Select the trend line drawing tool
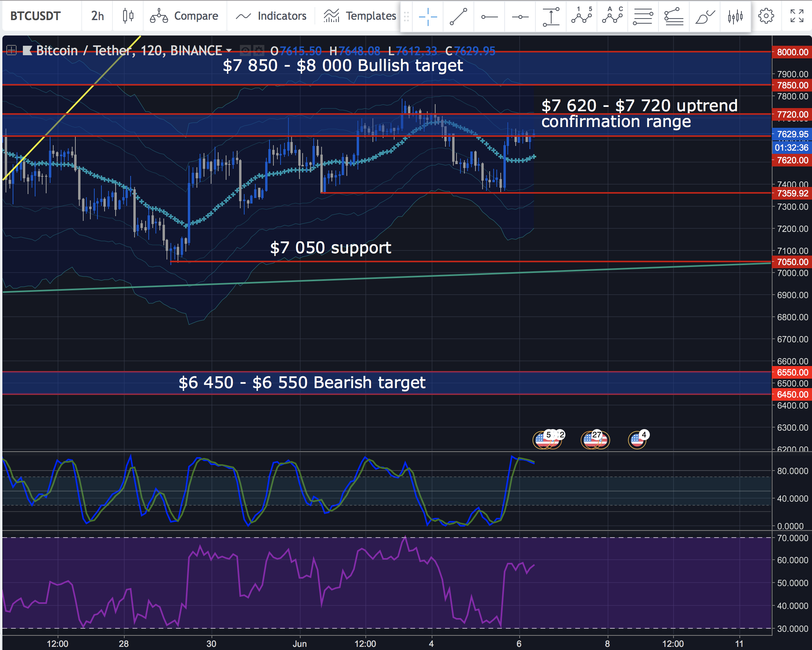This screenshot has width=812, height=650. point(458,16)
